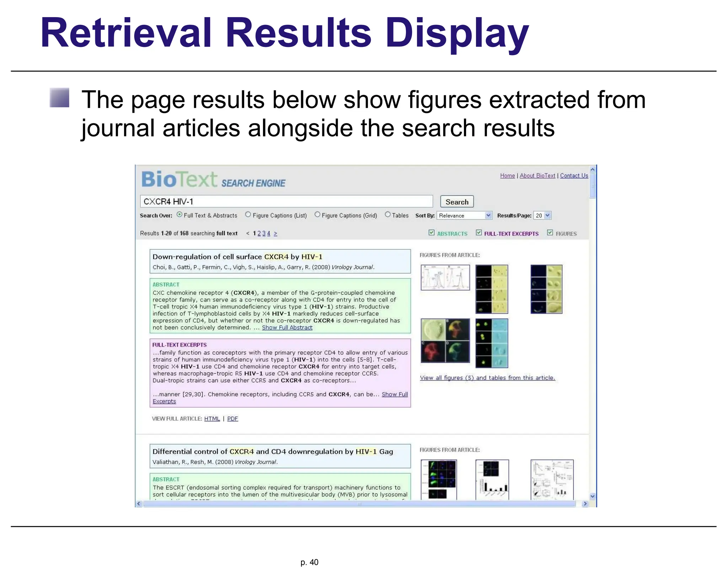Open the PDF full article link
The height and width of the screenshot is (575, 728).
click(232, 419)
